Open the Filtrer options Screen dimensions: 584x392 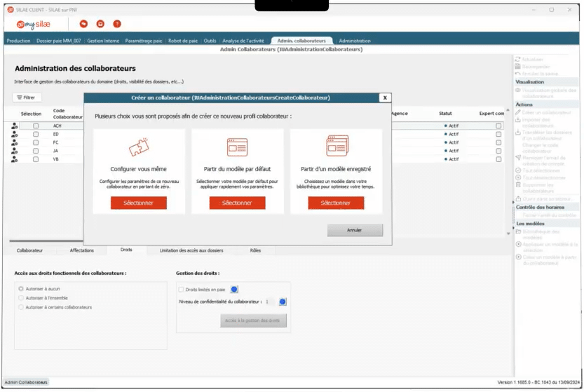(27, 97)
